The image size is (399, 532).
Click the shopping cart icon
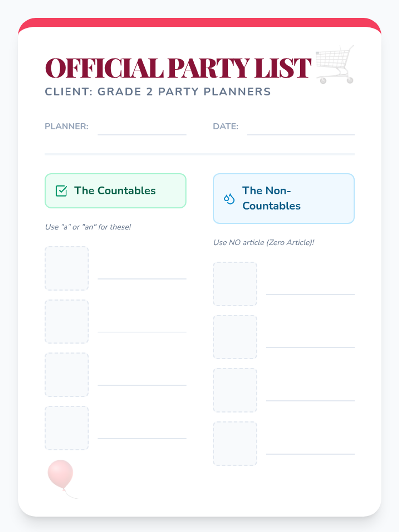334,65
